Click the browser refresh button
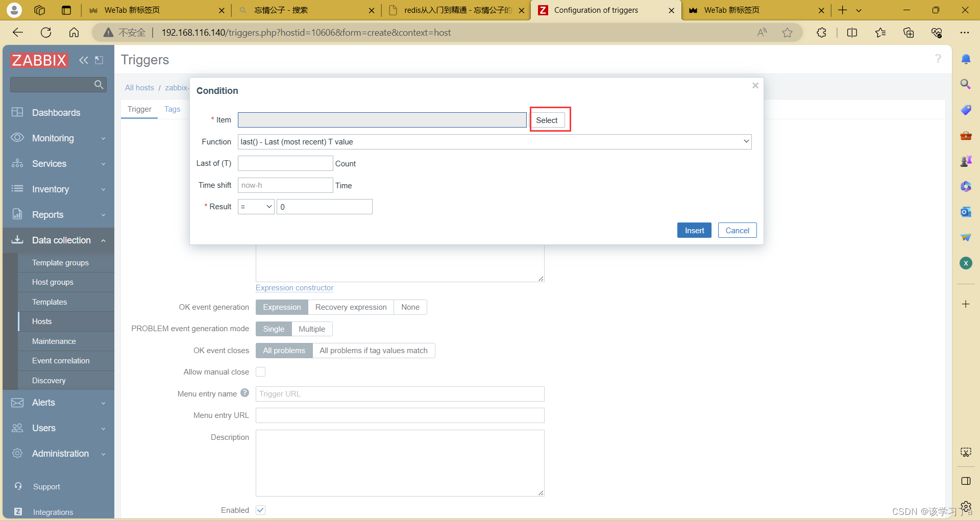 tap(46, 33)
